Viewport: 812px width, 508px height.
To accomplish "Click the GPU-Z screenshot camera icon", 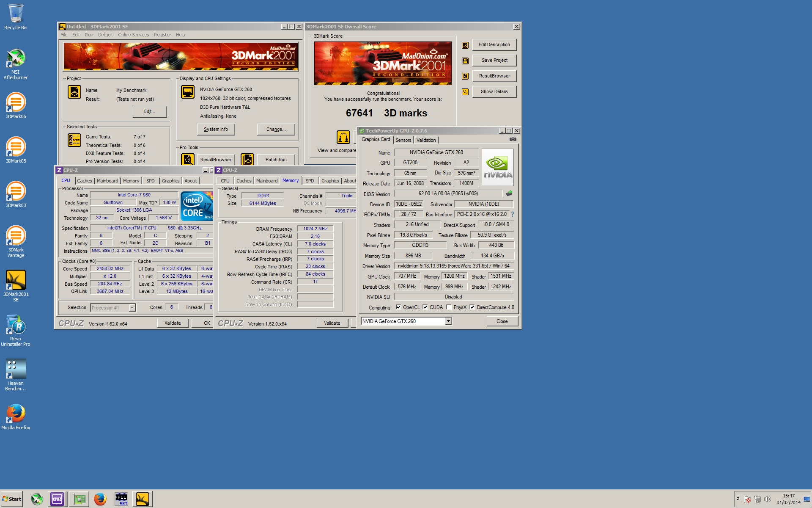I will tap(513, 139).
